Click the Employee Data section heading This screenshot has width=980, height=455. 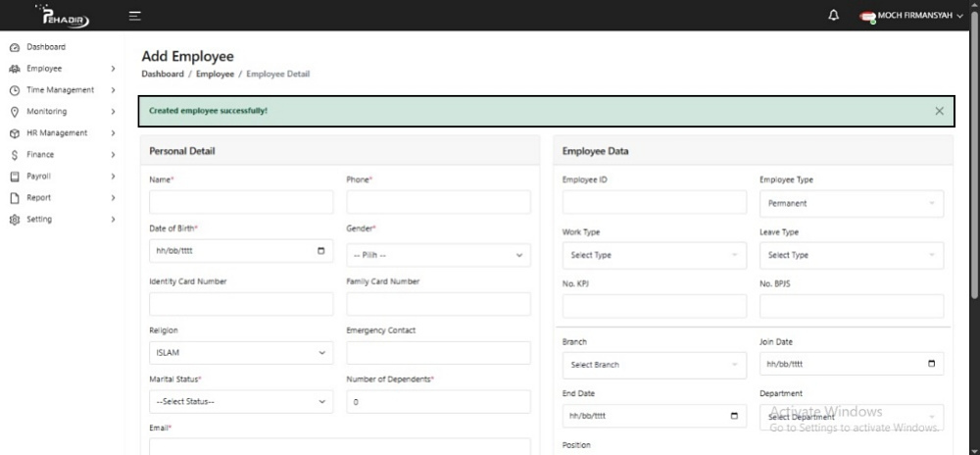click(595, 151)
